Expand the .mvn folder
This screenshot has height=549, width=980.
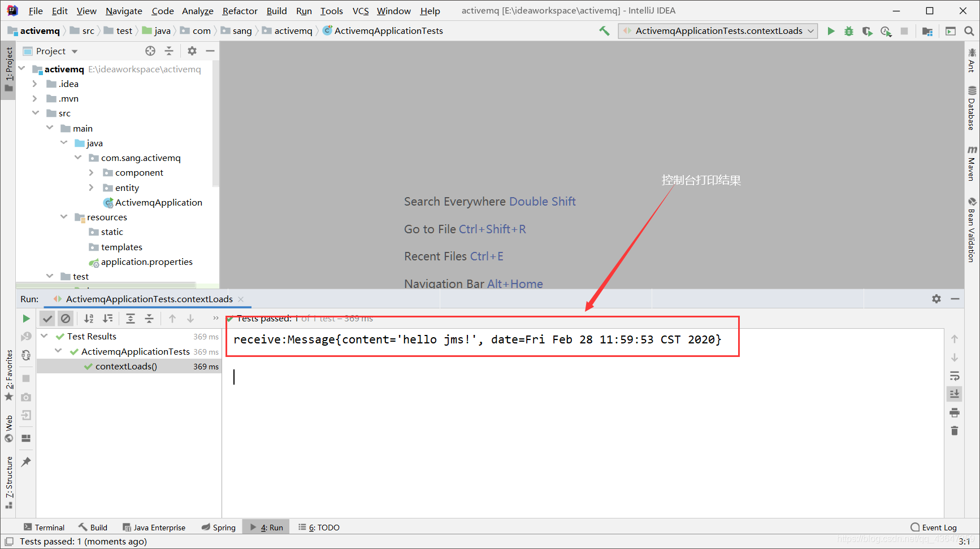[x=35, y=98]
